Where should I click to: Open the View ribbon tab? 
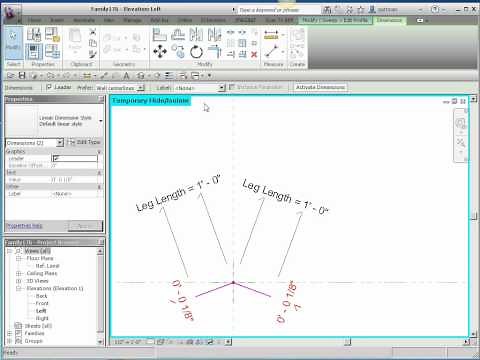click(x=109, y=21)
